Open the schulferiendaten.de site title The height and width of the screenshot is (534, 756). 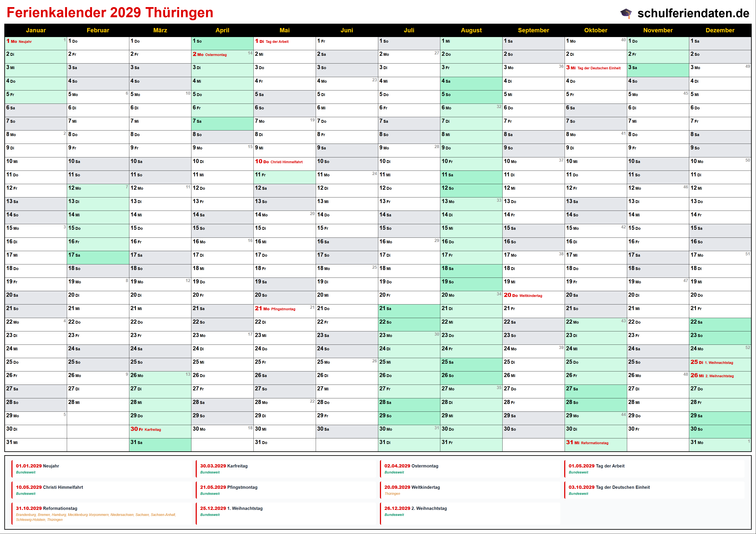[x=693, y=13]
